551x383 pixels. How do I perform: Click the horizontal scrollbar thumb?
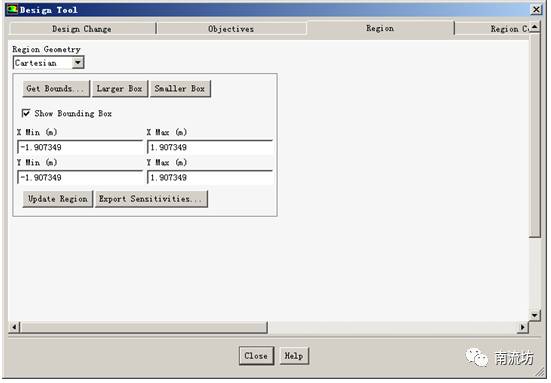click(144, 327)
